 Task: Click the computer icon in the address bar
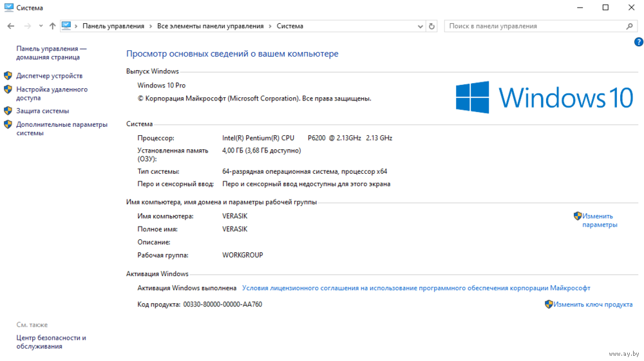[x=66, y=26]
